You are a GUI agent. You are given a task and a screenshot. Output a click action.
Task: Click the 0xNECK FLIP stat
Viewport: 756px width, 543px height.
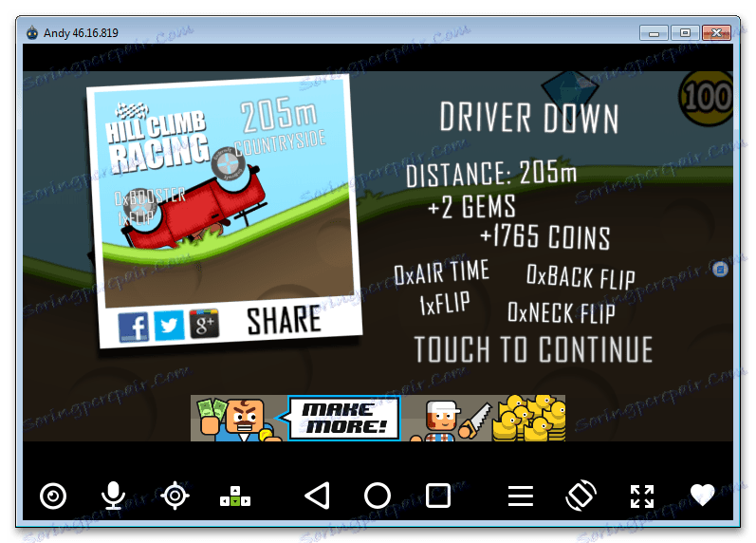562,312
